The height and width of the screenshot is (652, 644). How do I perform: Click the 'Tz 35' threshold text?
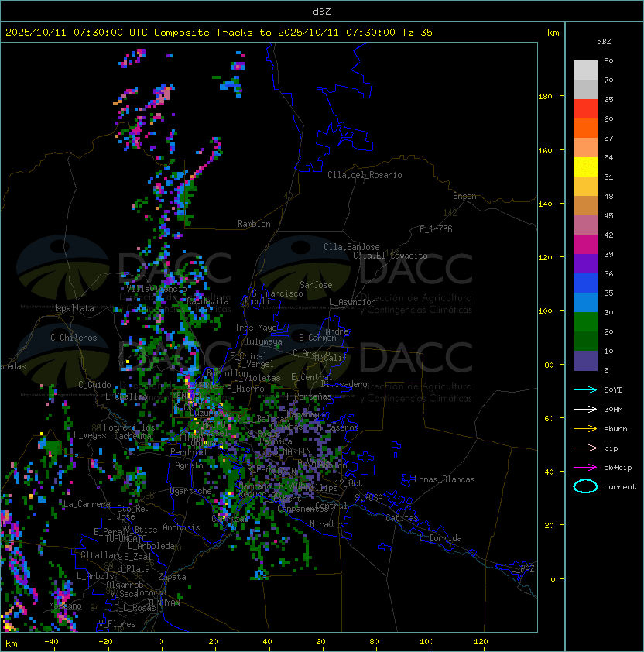pyautogui.click(x=417, y=33)
